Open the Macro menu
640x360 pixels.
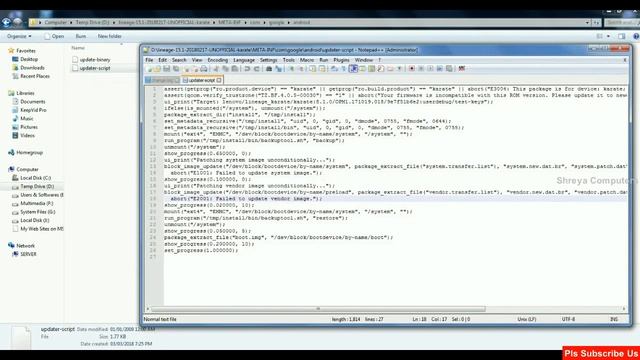pyautogui.click(x=307, y=60)
